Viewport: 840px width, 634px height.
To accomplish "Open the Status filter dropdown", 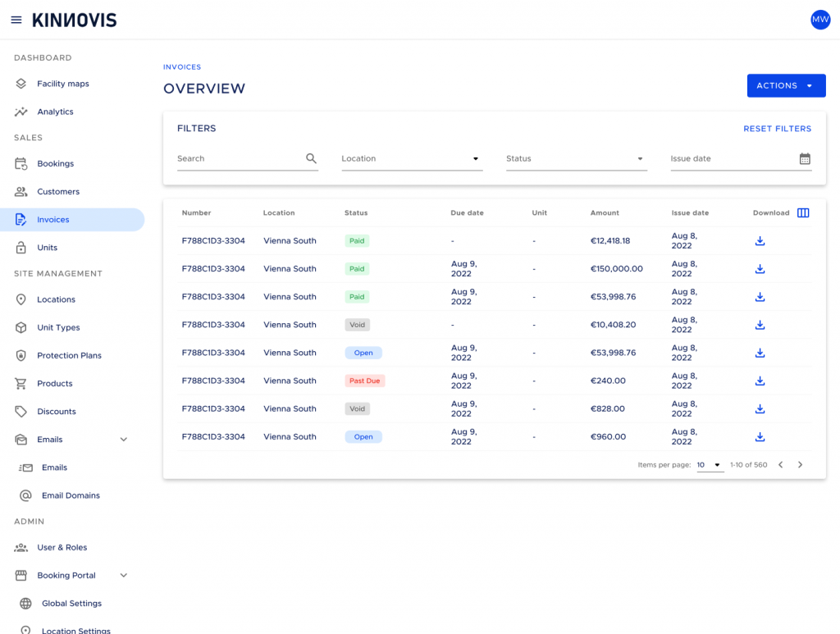I will click(577, 159).
